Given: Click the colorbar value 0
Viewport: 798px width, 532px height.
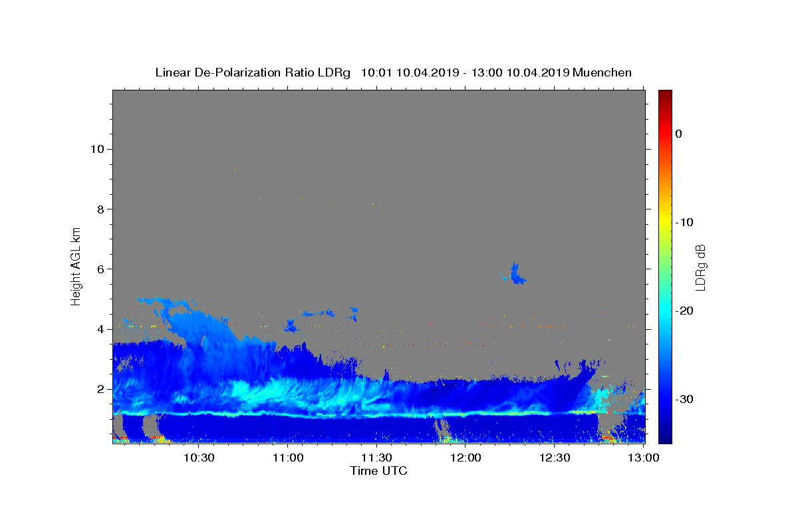Looking at the screenshot, I should [x=679, y=134].
